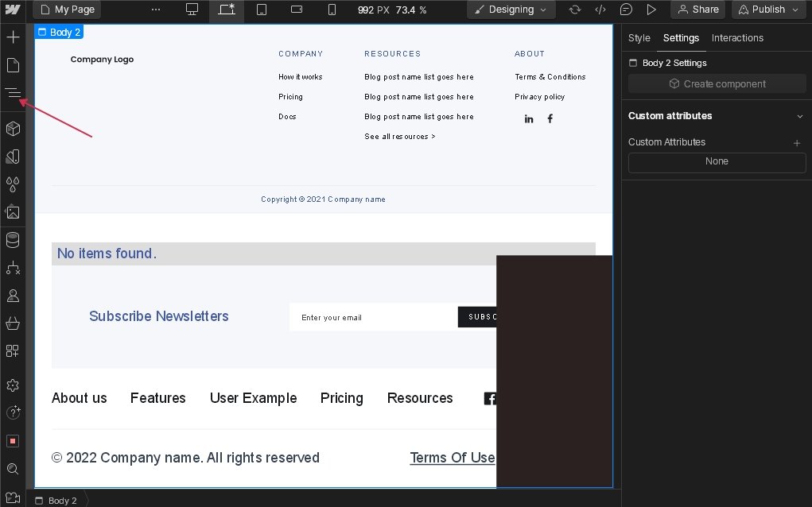Open the Navigator panel icon
The image size is (812, 507).
pos(13,93)
